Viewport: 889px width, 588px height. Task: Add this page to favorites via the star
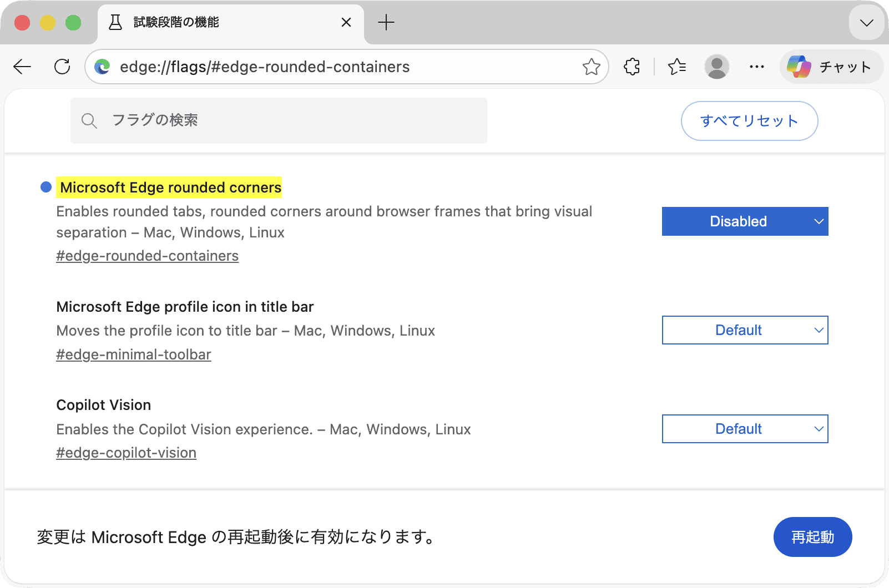tap(592, 66)
